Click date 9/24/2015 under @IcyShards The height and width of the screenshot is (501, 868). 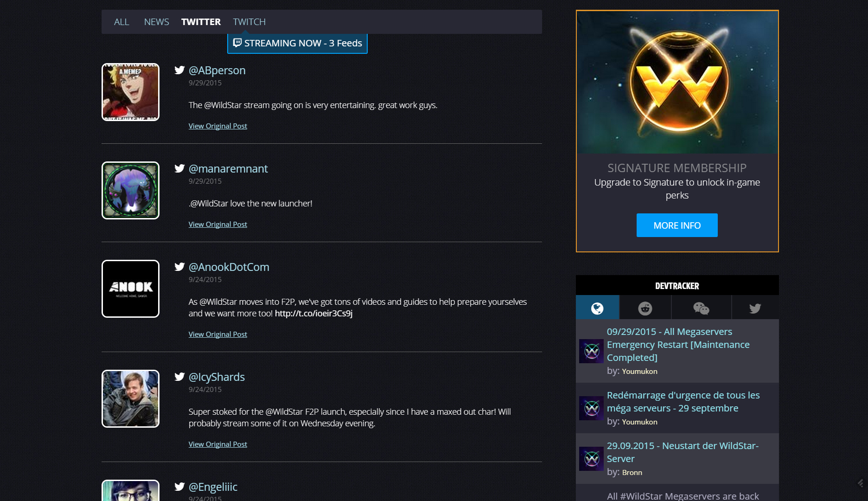point(205,390)
